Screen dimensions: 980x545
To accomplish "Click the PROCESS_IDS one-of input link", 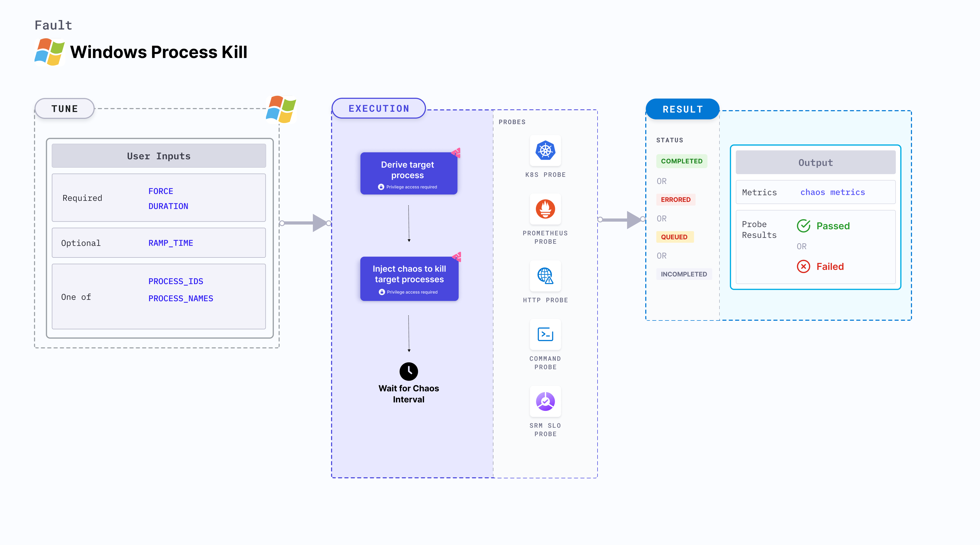I will [176, 281].
